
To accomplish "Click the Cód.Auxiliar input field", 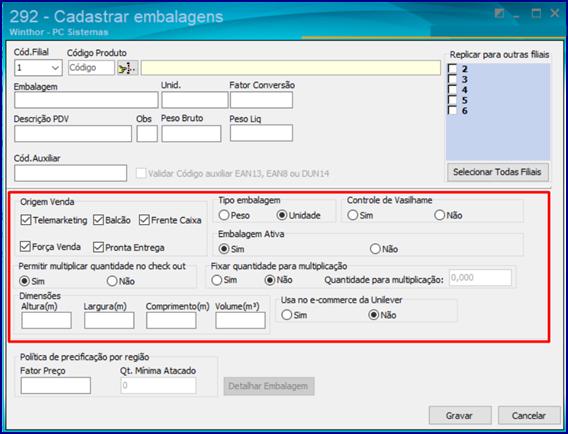I will (71, 173).
